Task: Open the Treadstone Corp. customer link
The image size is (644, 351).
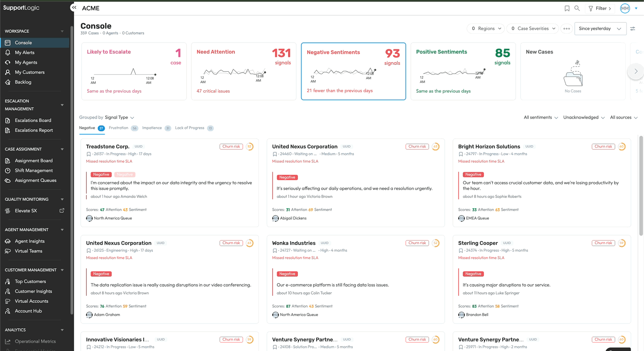Action: 108,147
